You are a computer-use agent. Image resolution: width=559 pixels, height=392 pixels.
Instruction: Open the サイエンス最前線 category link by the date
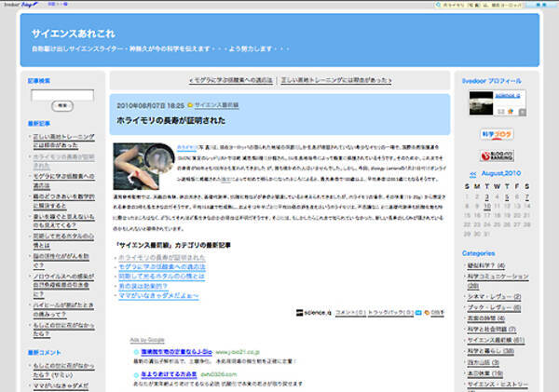coord(216,105)
